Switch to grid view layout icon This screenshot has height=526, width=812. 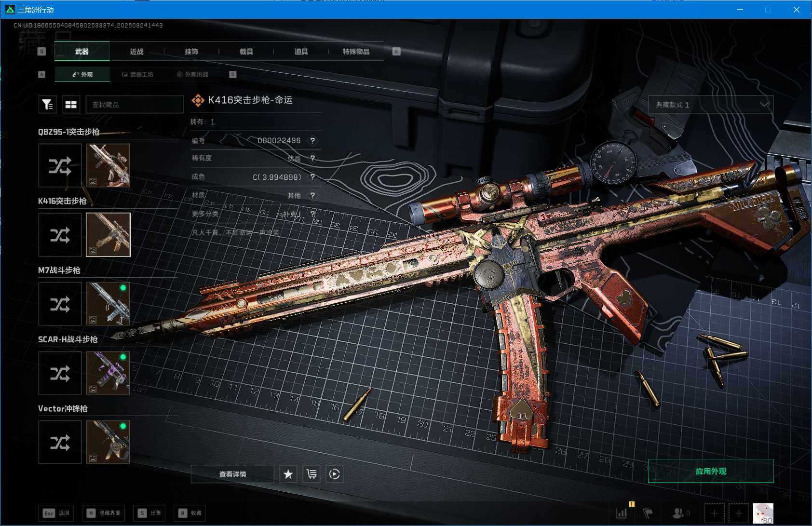pos(71,104)
